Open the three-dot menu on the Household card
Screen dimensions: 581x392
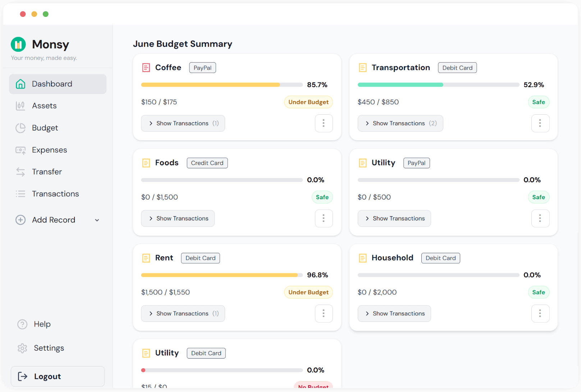tap(540, 313)
